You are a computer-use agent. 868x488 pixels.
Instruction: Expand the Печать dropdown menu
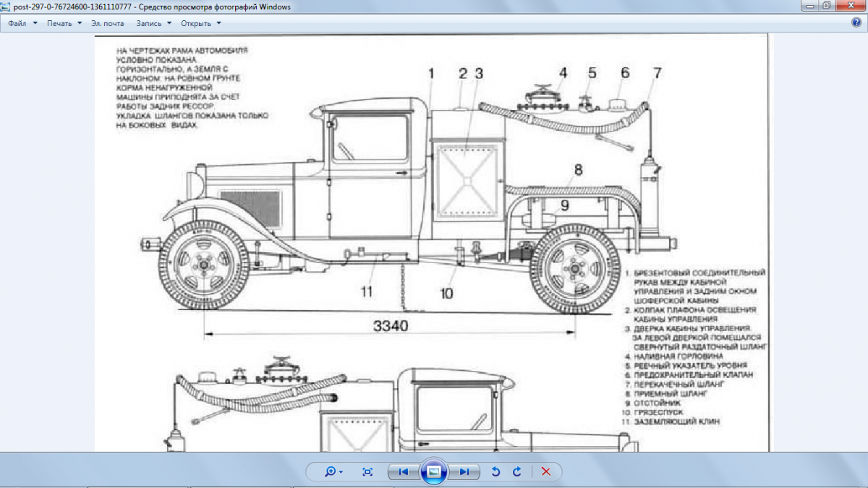coord(64,23)
